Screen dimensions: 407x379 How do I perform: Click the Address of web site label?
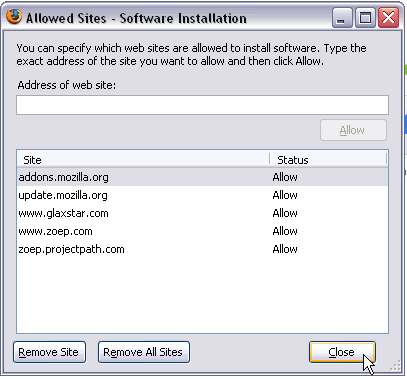click(67, 85)
